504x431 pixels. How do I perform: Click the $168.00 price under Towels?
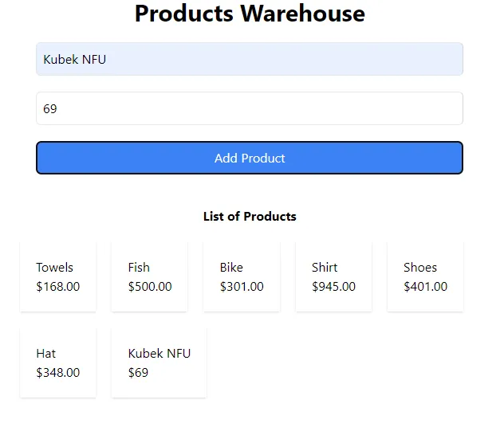(x=58, y=287)
